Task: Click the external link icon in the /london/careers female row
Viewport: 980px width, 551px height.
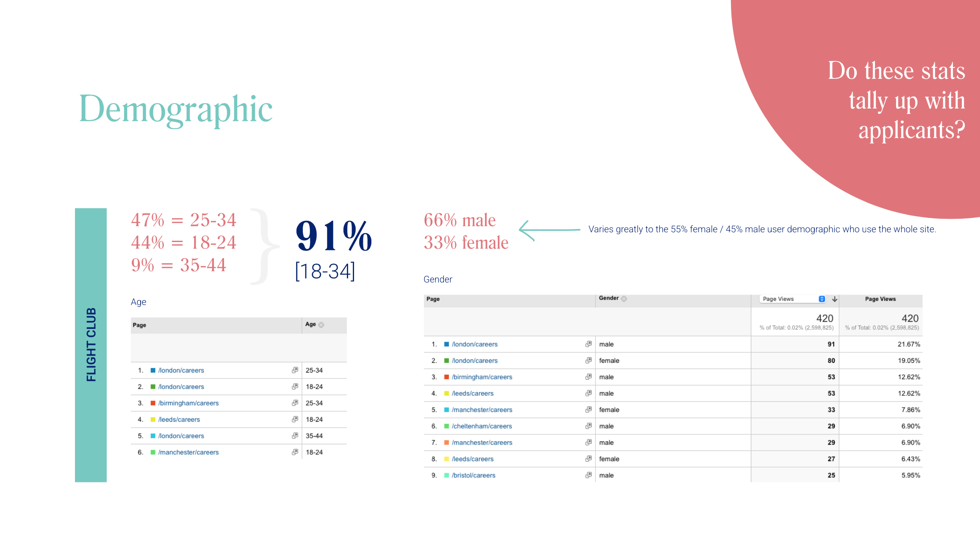Action: point(588,360)
